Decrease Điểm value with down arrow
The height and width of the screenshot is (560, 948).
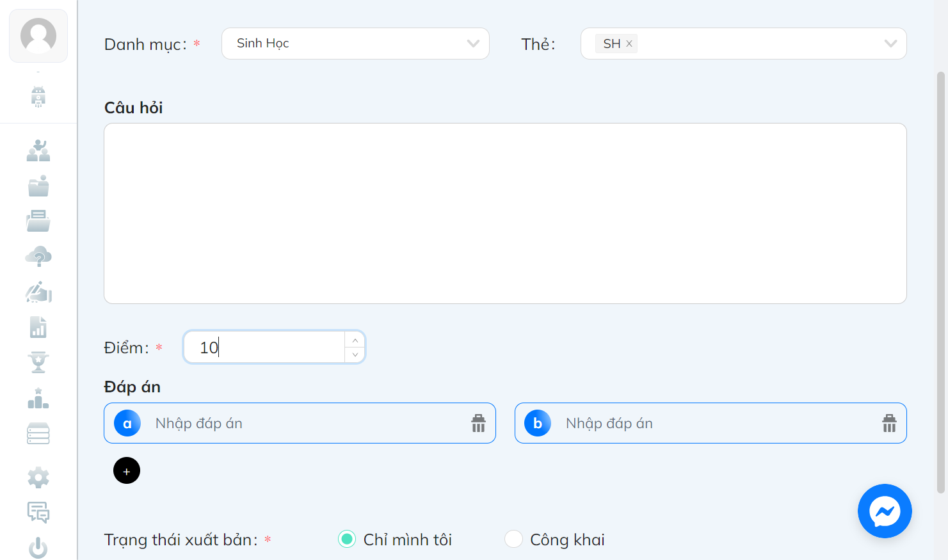355,355
